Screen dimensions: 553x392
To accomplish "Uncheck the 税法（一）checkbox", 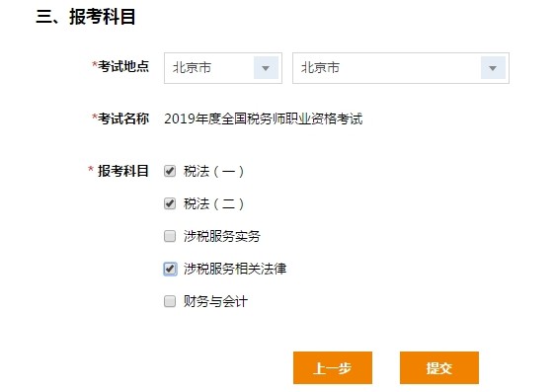I will (x=170, y=171).
